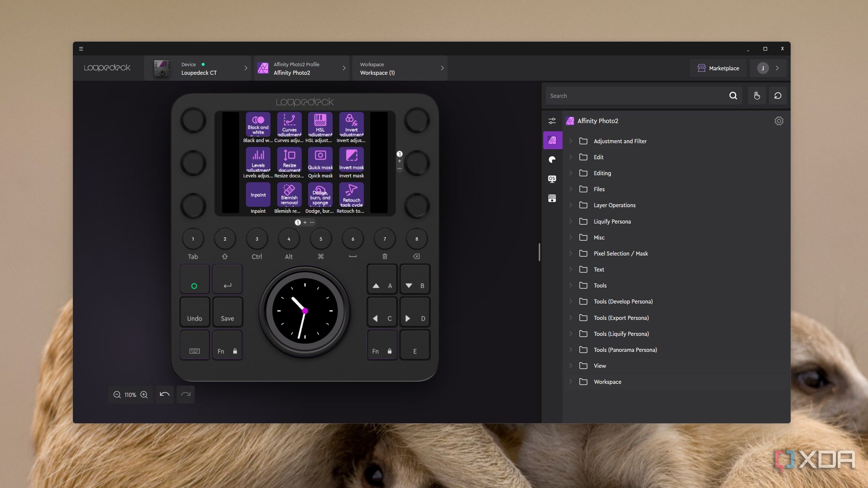The width and height of the screenshot is (868, 488).
Task: Click the 110% zoom level control
Action: click(x=131, y=395)
